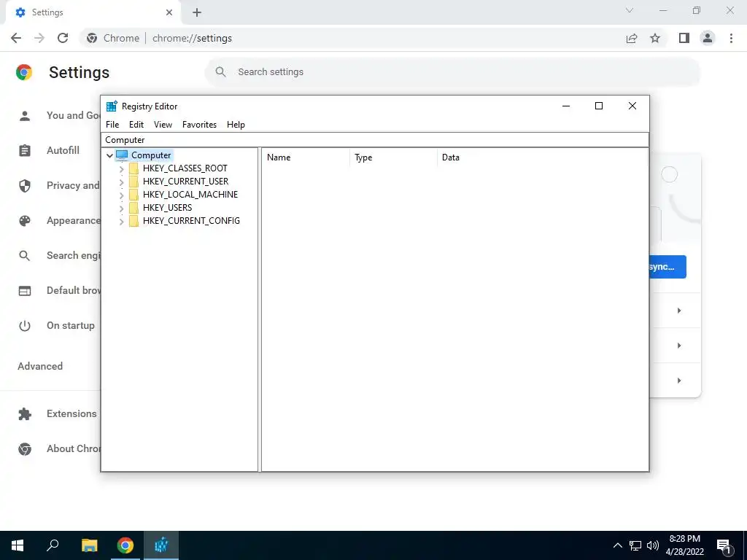Open the View menu in Registry Editor

[163, 124]
